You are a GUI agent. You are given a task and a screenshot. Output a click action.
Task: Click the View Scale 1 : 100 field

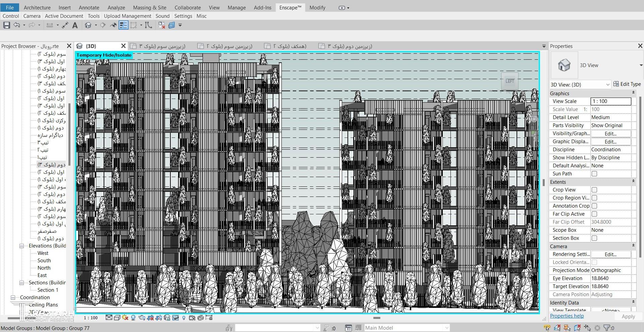click(610, 101)
